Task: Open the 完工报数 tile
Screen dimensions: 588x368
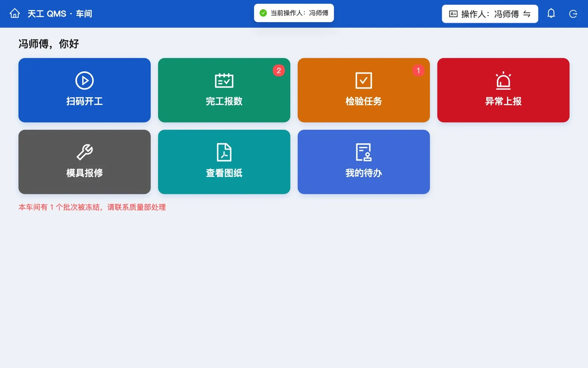Action: tap(224, 90)
